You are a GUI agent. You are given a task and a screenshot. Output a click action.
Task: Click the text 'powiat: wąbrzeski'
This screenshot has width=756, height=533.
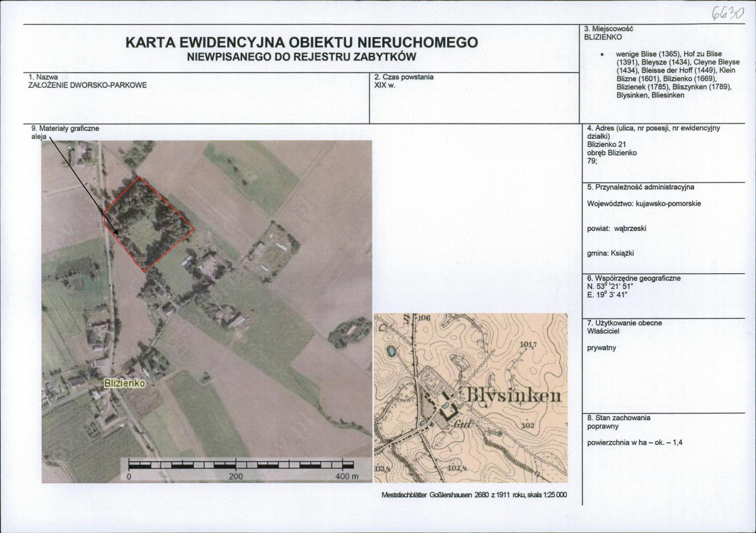pyautogui.click(x=617, y=228)
